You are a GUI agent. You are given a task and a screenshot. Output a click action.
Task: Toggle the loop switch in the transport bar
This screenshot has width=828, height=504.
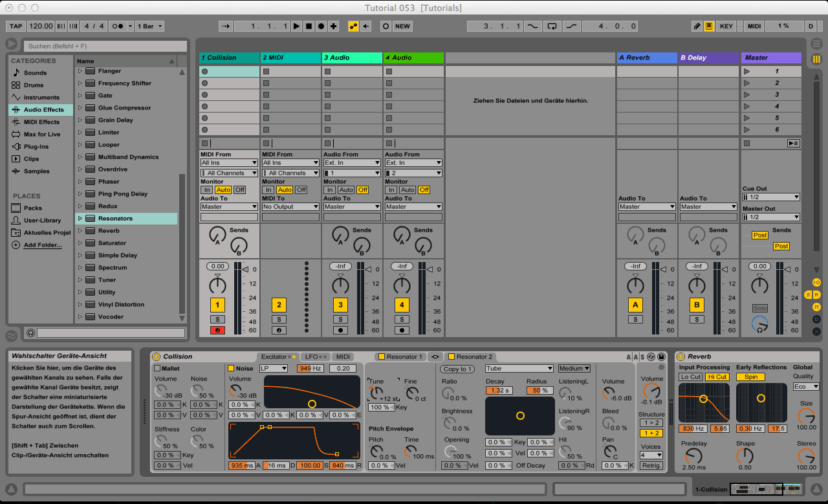[x=552, y=27]
